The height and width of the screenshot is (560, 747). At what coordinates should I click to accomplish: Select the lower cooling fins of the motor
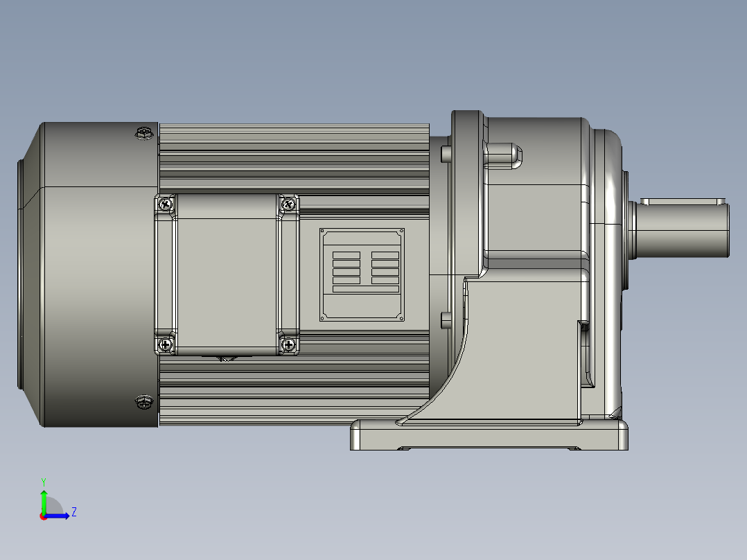[x=295, y=391]
